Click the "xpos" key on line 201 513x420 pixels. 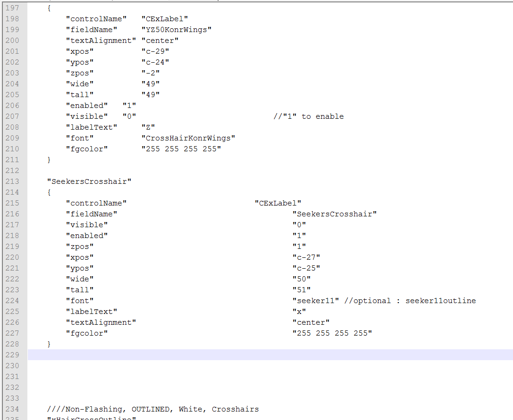click(x=80, y=51)
